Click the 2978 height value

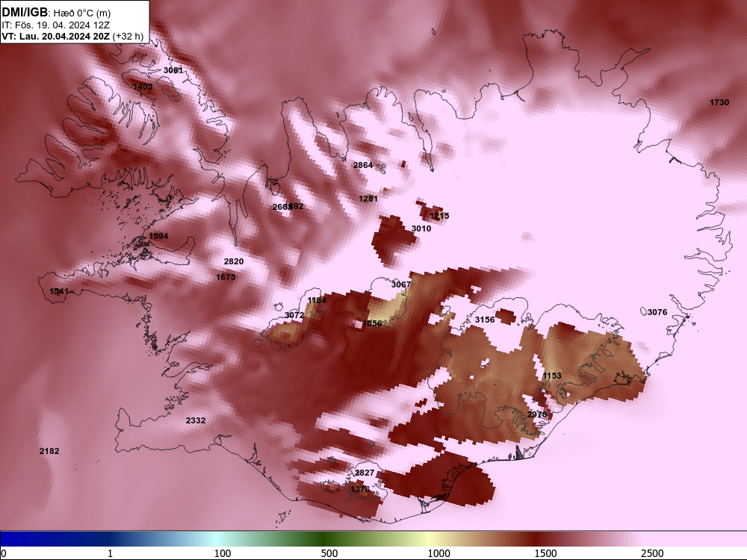pos(537,414)
